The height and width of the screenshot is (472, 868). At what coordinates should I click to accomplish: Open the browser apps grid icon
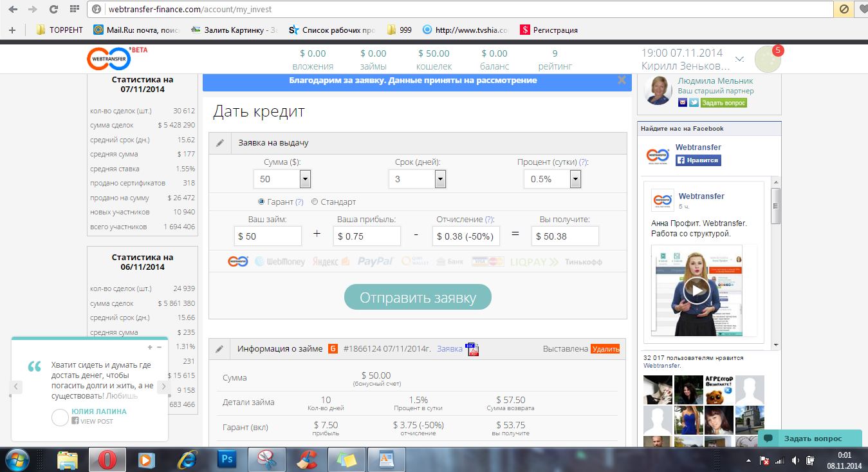click(74, 9)
